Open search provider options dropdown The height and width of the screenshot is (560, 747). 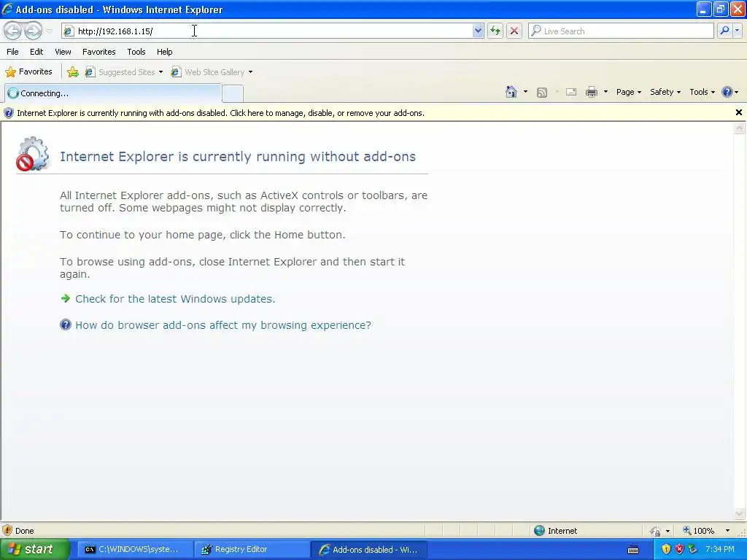(x=737, y=31)
